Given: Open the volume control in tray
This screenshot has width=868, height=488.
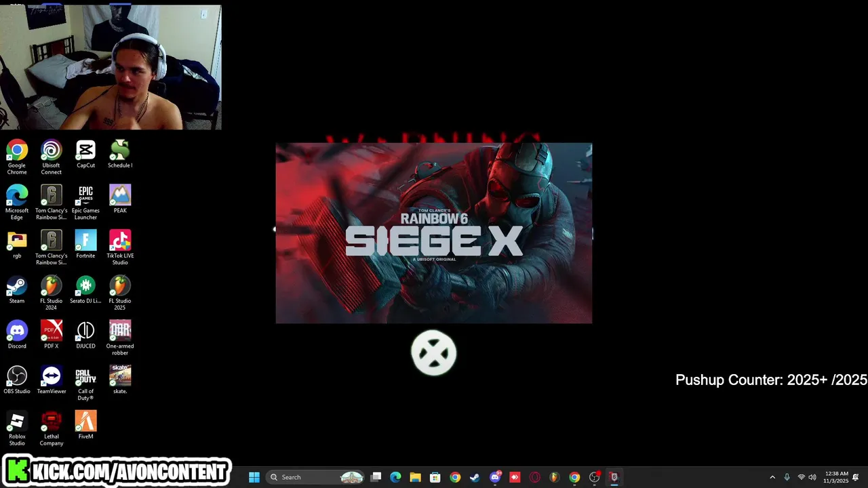Looking at the screenshot, I should point(812,477).
